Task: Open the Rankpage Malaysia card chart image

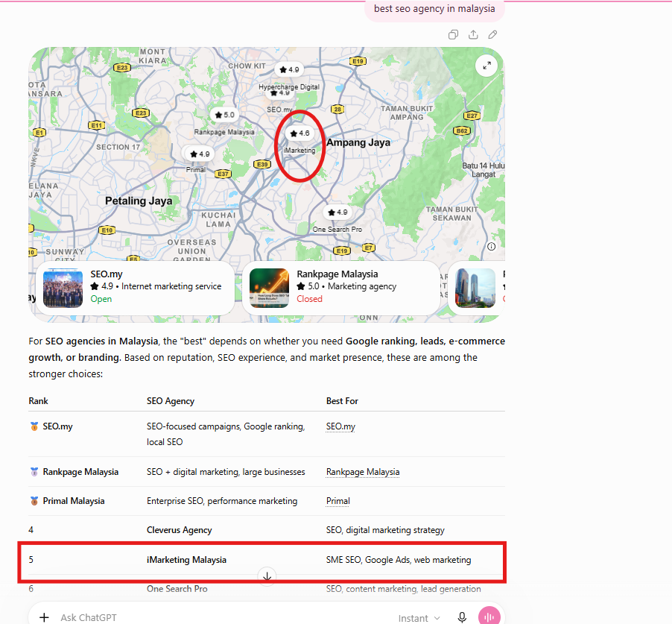Action: click(269, 289)
